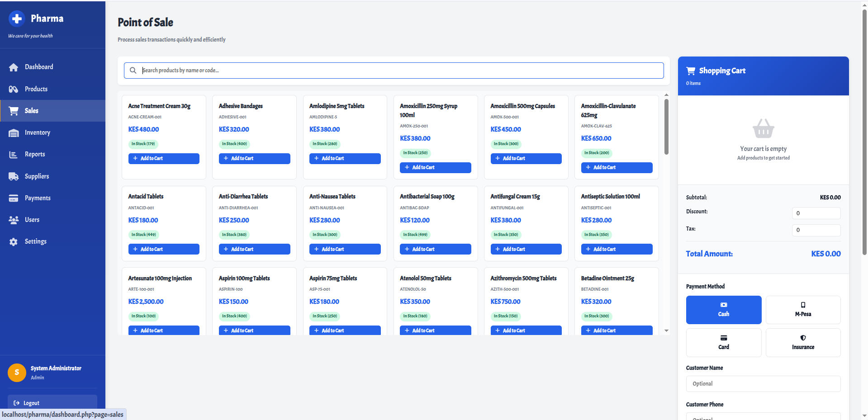Click the magnifier icon in search bar
The image size is (868, 420).
tap(133, 71)
